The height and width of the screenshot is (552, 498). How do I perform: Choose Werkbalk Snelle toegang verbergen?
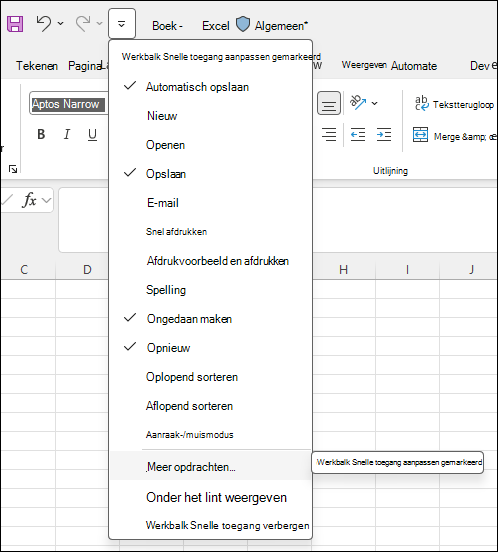tap(210, 525)
